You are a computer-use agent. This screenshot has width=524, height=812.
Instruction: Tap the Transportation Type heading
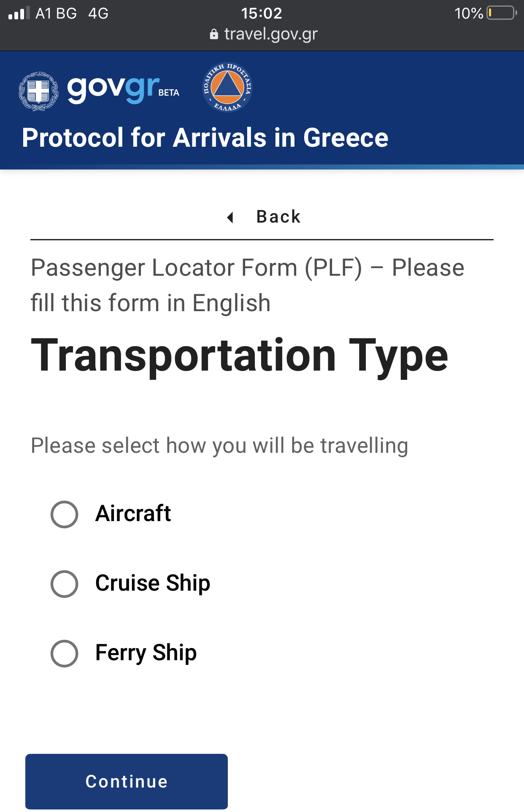point(239,355)
